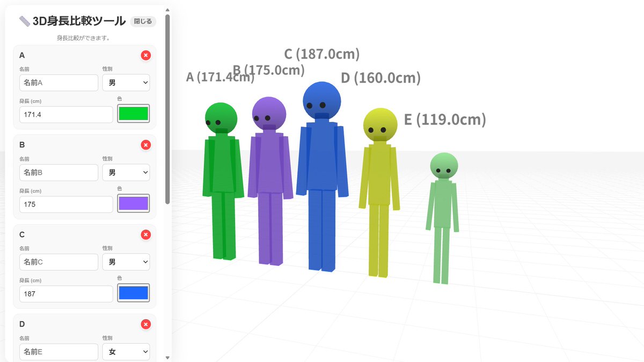The image size is (644, 362).
Task: Click the scrollbar down arrow
Action: (x=167, y=357)
